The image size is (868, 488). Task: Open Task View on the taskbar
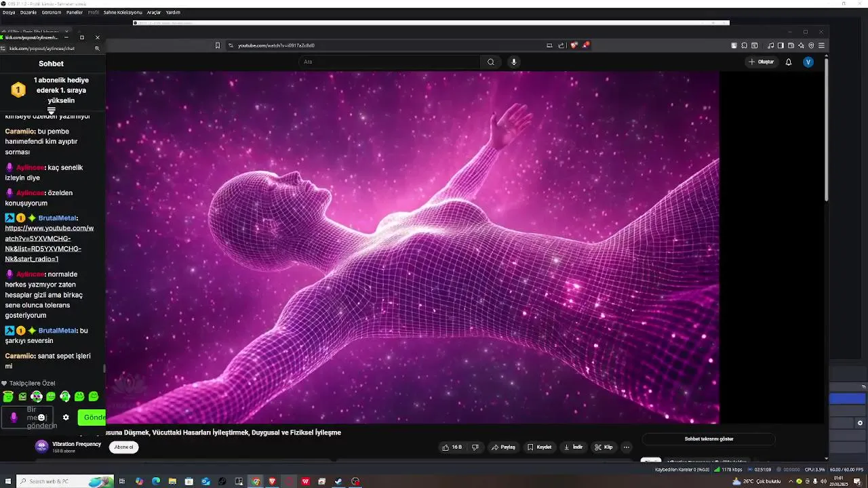pos(123,481)
